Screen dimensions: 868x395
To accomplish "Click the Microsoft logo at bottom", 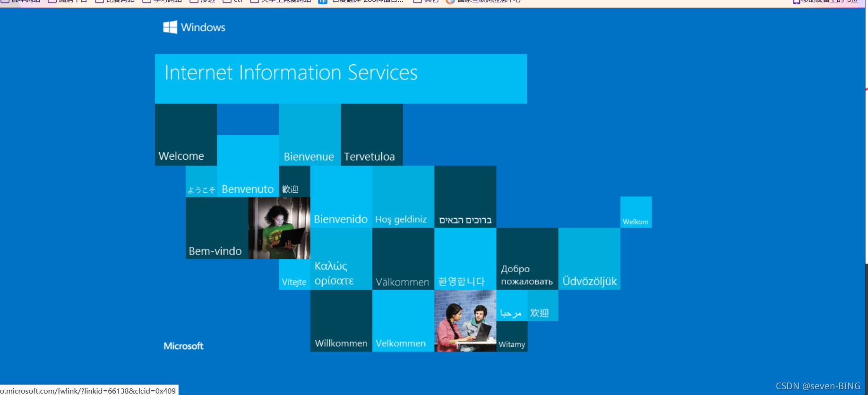I will (183, 346).
